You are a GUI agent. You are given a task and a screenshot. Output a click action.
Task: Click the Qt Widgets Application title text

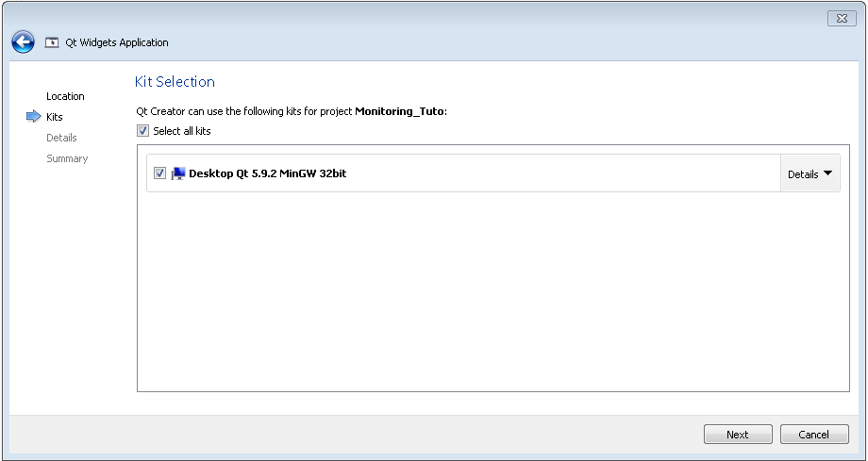tap(117, 42)
